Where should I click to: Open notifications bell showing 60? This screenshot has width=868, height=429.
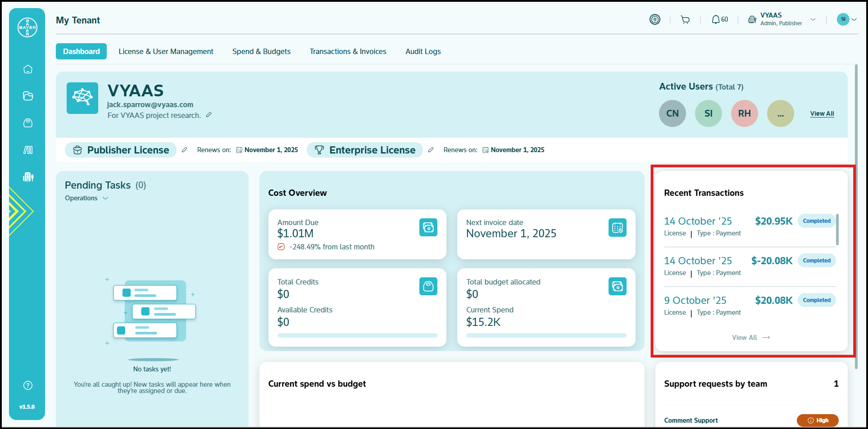tap(719, 20)
